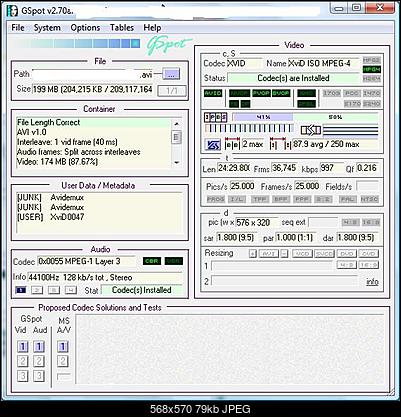Select audio stream 1 button
Image resolution: width=401 pixels, height=417 pixels.
point(21,290)
